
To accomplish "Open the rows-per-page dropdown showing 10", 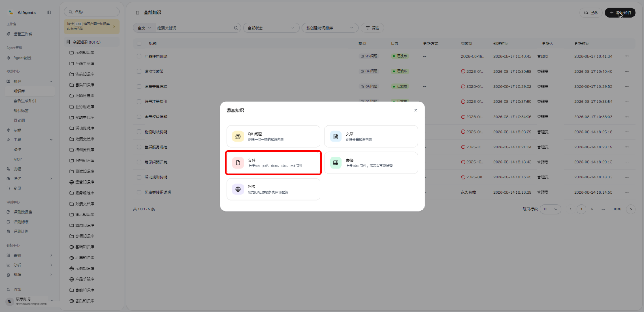I will pyautogui.click(x=550, y=209).
